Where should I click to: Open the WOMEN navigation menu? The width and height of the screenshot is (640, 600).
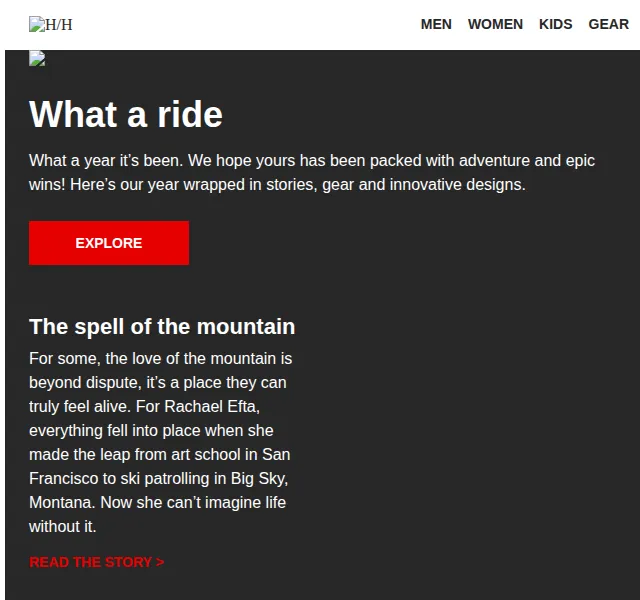495,24
